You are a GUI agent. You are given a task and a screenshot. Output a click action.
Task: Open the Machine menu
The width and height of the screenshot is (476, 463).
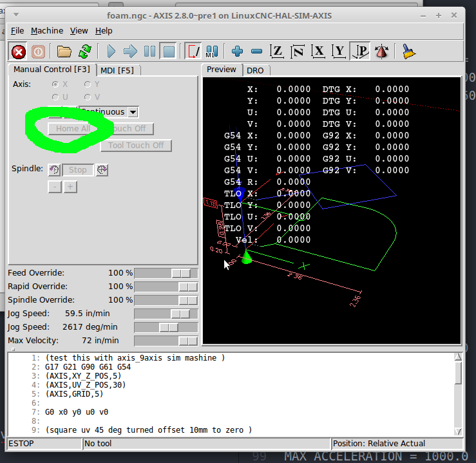[47, 31]
